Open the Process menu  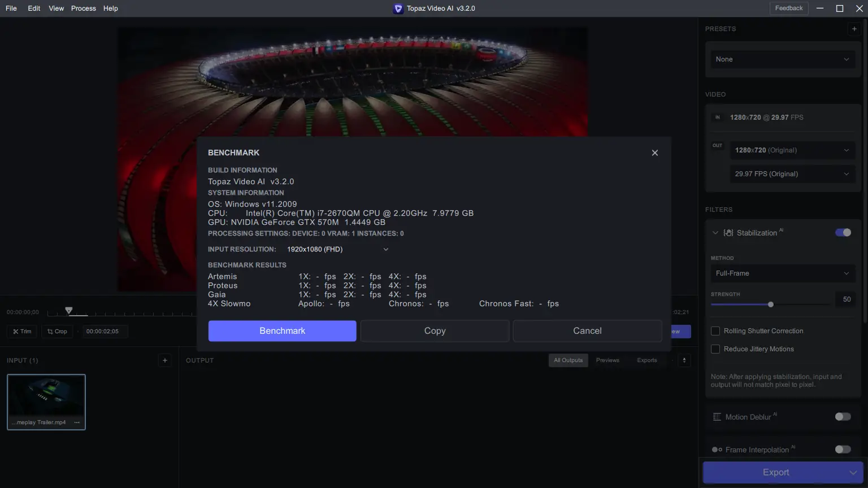(x=84, y=8)
